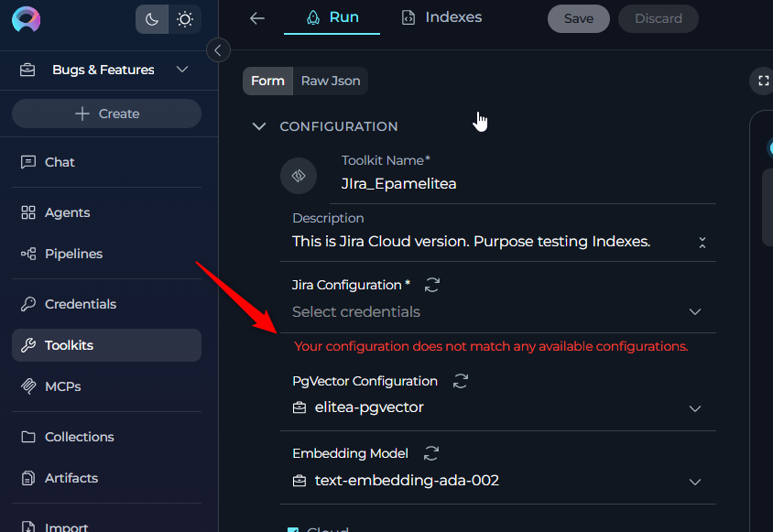
Task: Switch to dark mode moon icon
Action: point(152,19)
